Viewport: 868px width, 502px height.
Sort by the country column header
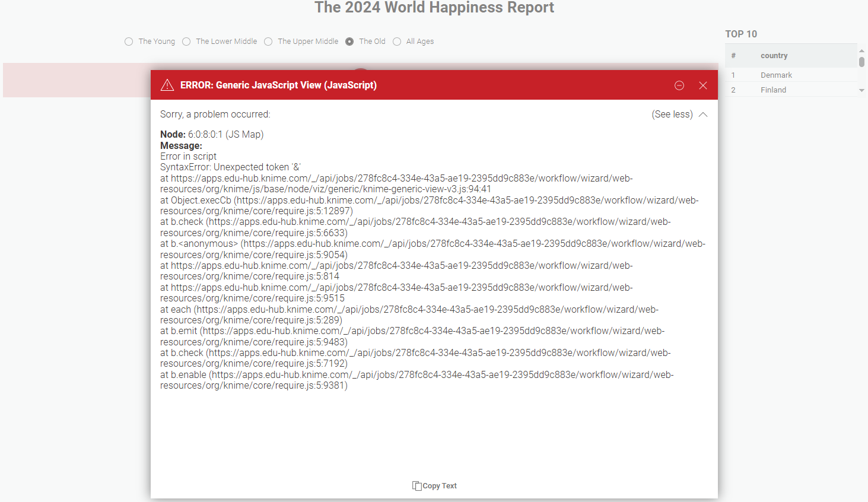[x=774, y=56]
